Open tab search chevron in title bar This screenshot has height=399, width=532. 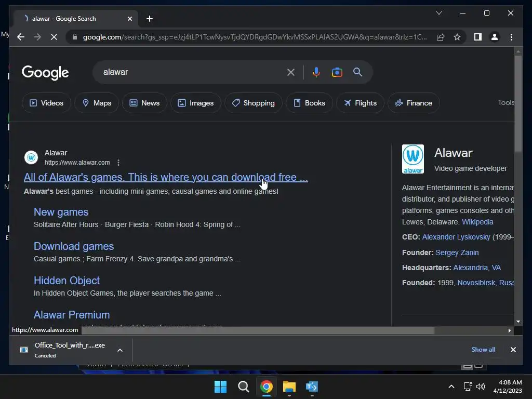(x=438, y=13)
